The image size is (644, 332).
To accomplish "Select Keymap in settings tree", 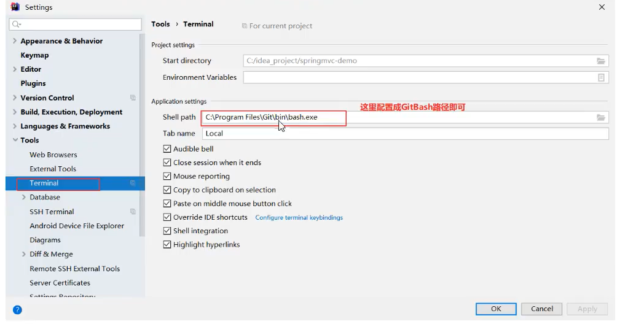I will click(34, 55).
